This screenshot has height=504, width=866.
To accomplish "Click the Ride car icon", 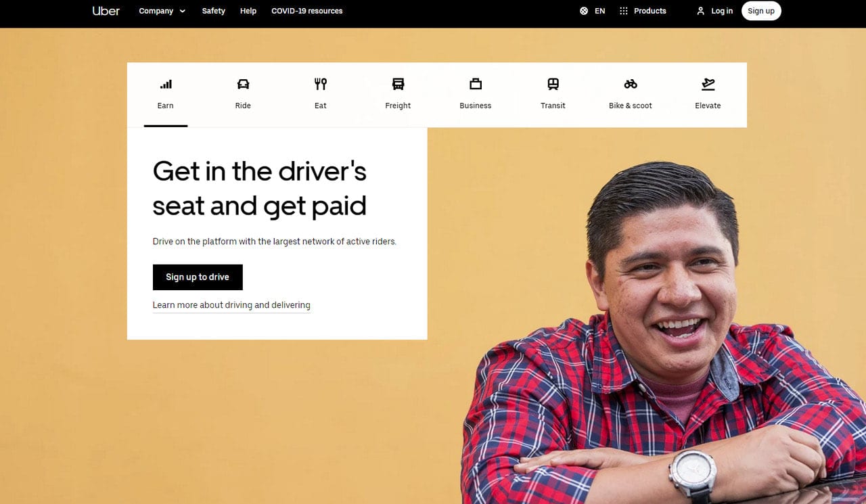I will point(243,84).
